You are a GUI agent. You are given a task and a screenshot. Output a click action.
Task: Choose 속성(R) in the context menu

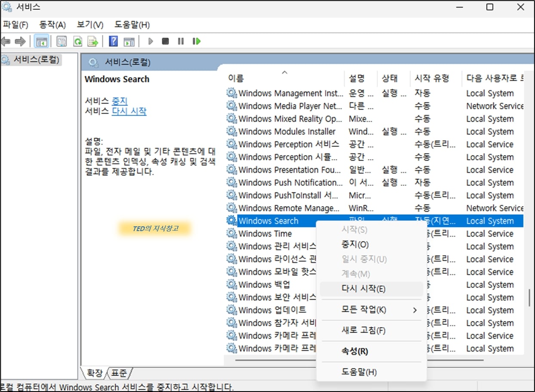coord(372,351)
